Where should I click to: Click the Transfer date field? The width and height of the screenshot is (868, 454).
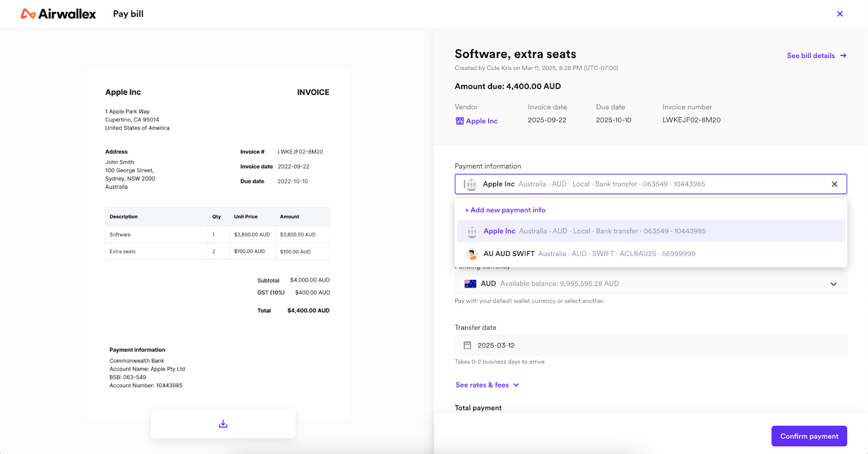pyautogui.click(x=650, y=346)
